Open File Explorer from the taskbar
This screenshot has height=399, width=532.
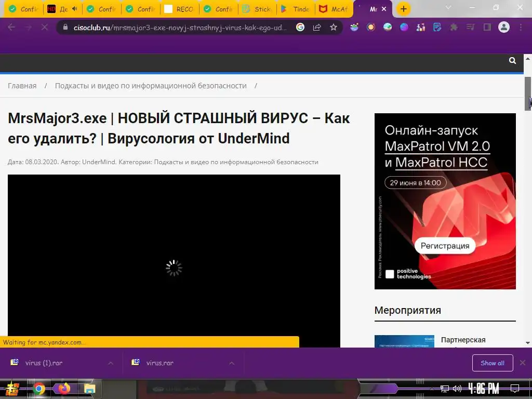[x=90, y=389]
